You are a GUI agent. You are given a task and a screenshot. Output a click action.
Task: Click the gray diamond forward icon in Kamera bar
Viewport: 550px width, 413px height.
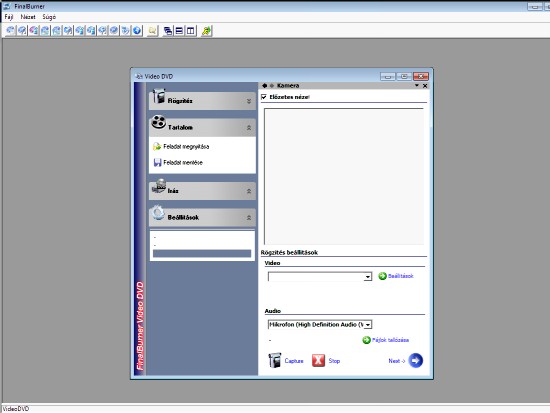272,86
